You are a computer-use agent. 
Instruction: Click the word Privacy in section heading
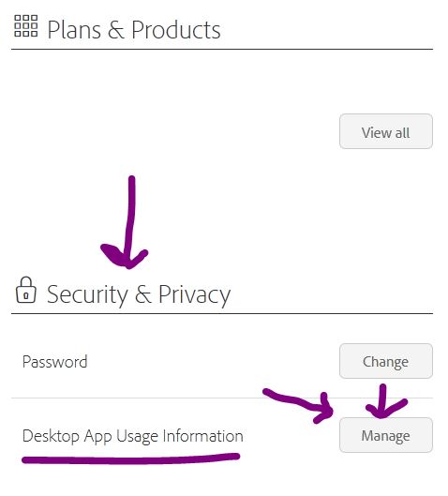pyautogui.click(x=194, y=294)
